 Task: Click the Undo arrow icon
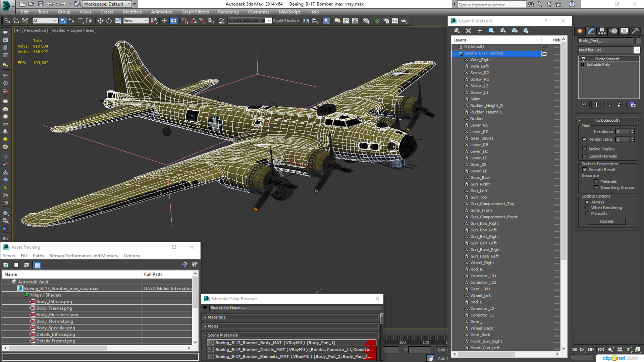[x=50, y=4]
